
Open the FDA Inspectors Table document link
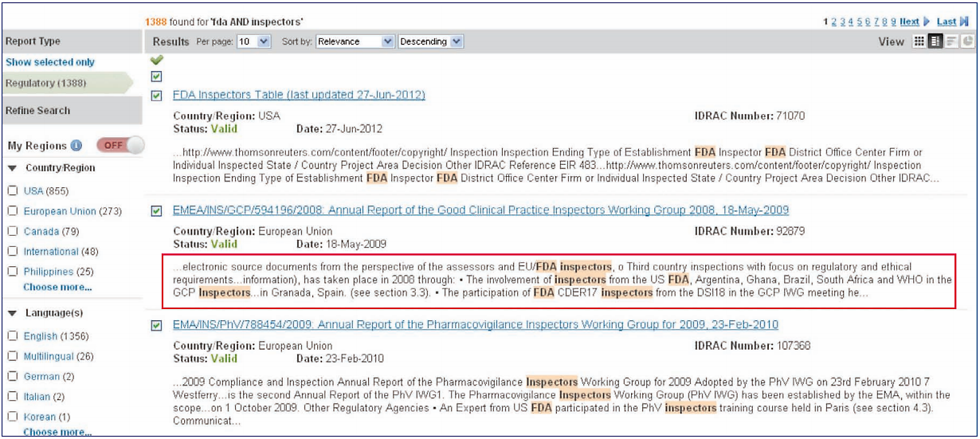point(299,96)
